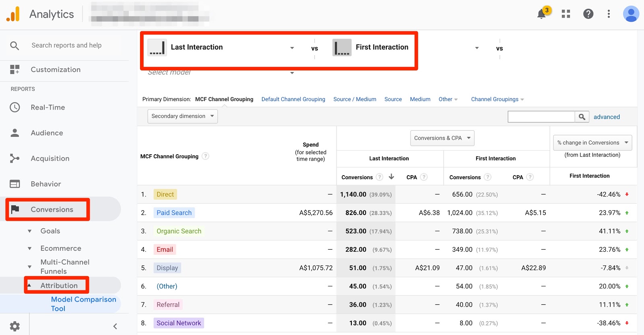This screenshot has height=335, width=644.
Task: Open the user account avatar
Action: pos(631,14)
